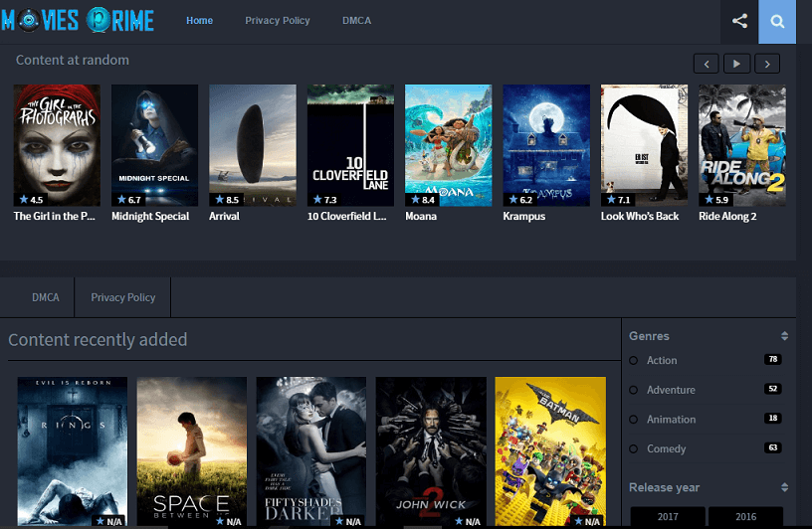Screen dimensions: 812x529
Task: Open Privacy Policy in top navigation
Action: tap(277, 21)
